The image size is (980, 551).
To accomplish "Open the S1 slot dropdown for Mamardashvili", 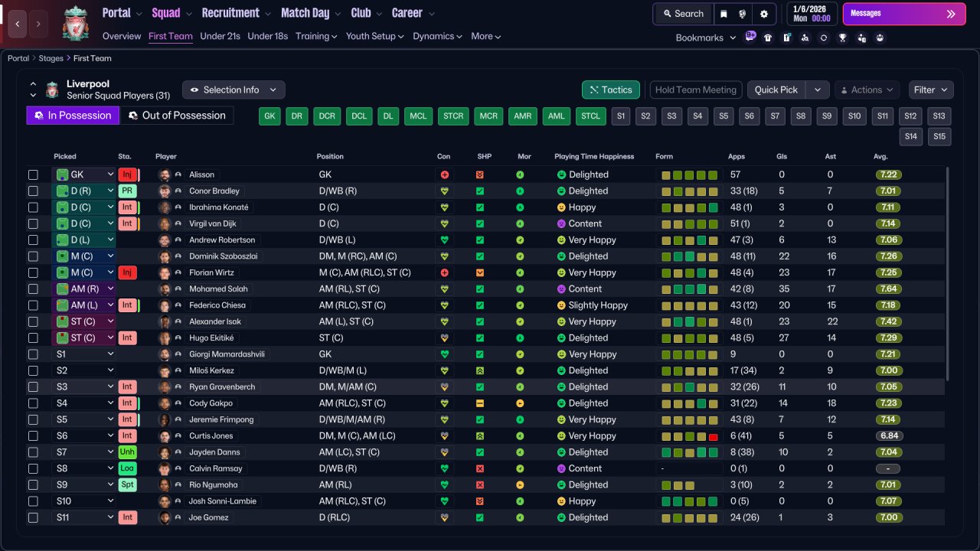I will pyautogui.click(x=83, y=354).
